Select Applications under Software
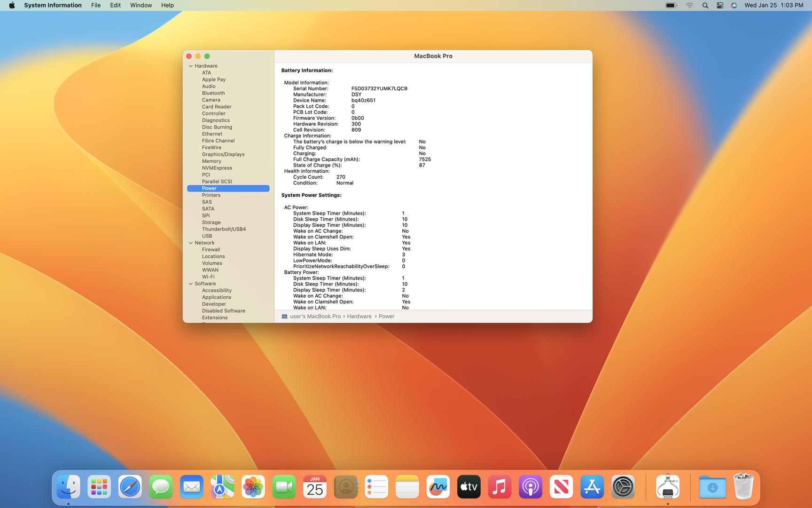Image resolution: width=812 pixels, height=508 pixels. point(217,297)
